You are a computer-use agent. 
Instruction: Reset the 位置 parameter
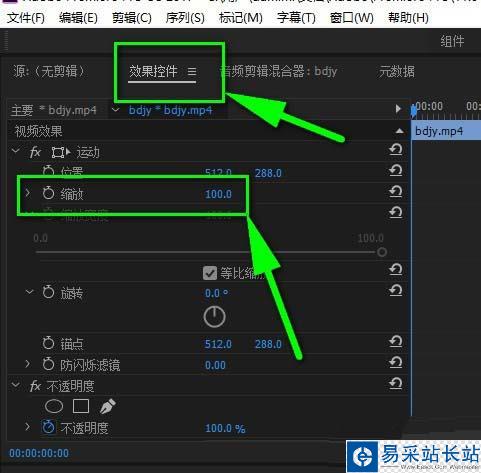[395, 170]
